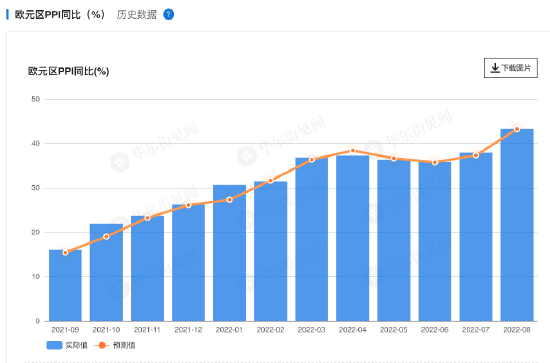Click the orange forecast point for 2022-08
The height and width of the screenshot is (363, 550).
tap(517, 129)
